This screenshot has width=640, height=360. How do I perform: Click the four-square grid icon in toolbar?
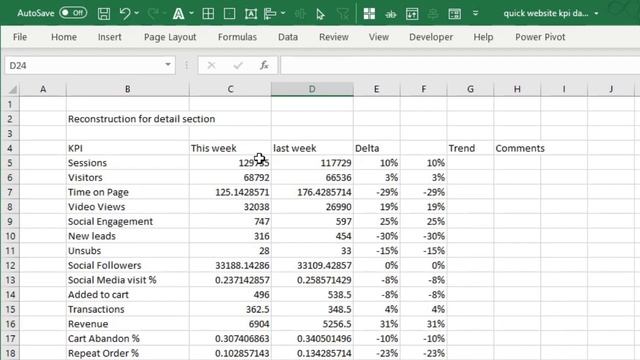369,13
